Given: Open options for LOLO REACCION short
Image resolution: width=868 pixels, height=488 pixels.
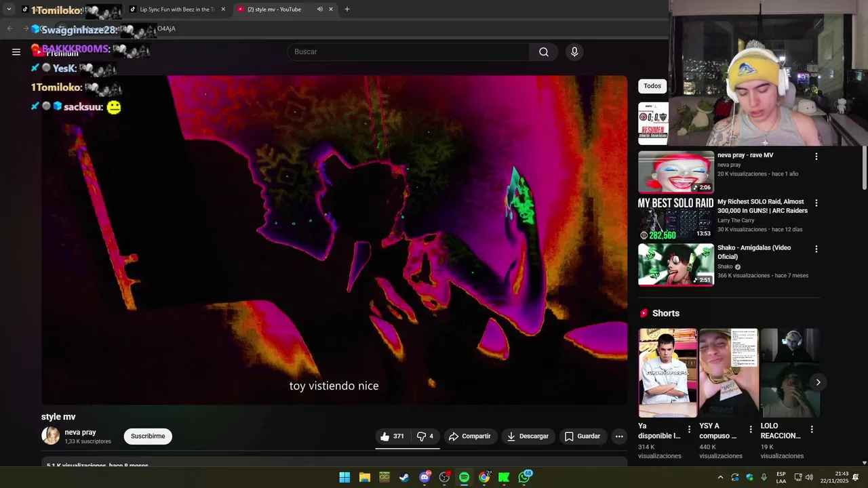Looking at the screenshot, I should point(812,429).
